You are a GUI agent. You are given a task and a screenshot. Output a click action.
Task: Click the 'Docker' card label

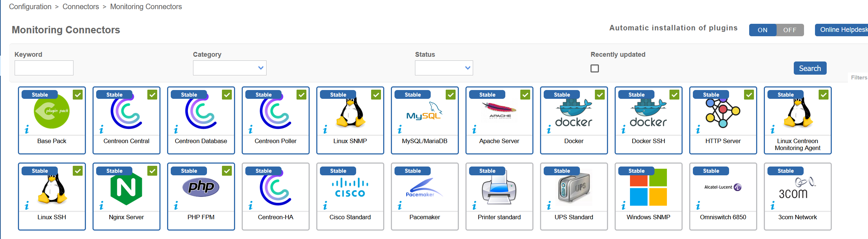pos(574,141)
